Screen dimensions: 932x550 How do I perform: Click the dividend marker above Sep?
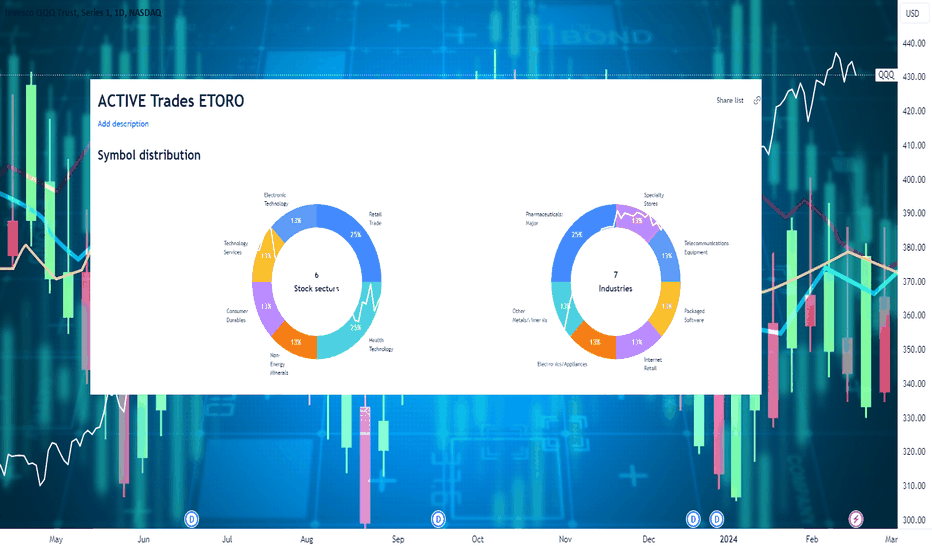coord(438,519)
